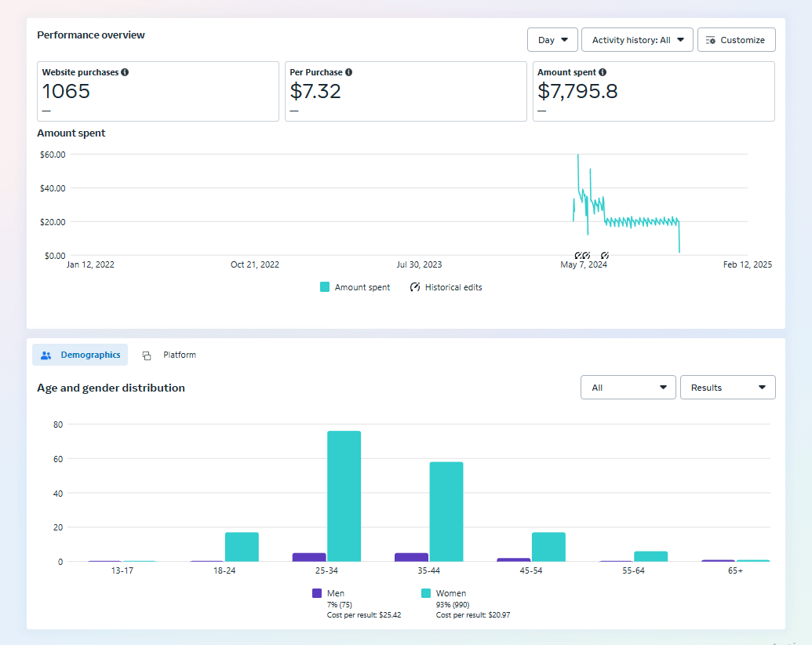812x645 pixels.
Task: Click the Feb 12, 2025 axis label
Action: (x=747, y=264)
